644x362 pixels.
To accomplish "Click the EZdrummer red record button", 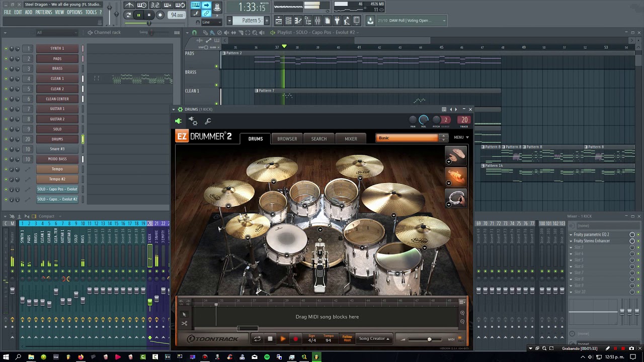I will pyautogui.click(x=295, y=339).
